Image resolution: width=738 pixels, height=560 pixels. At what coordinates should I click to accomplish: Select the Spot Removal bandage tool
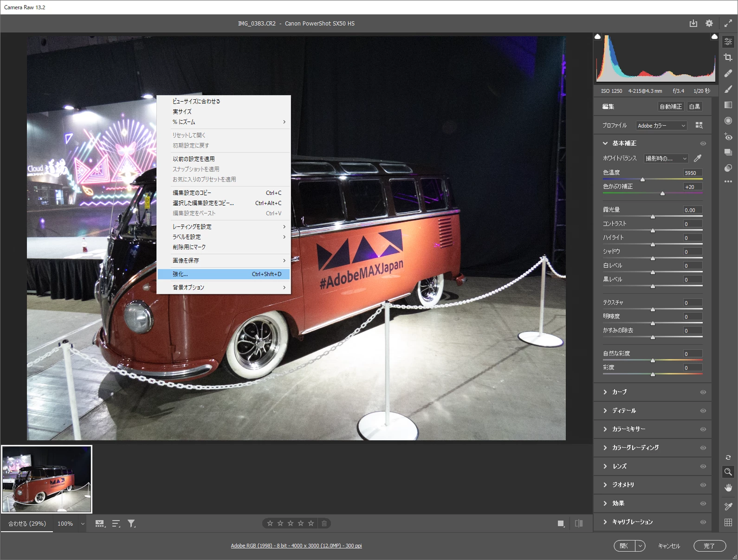[x=728, y=73]
